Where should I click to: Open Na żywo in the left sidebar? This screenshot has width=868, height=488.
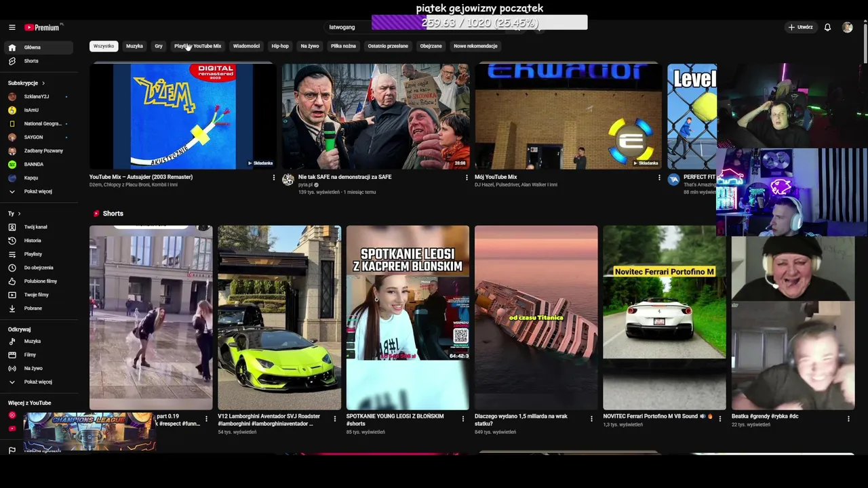point(39,368)
